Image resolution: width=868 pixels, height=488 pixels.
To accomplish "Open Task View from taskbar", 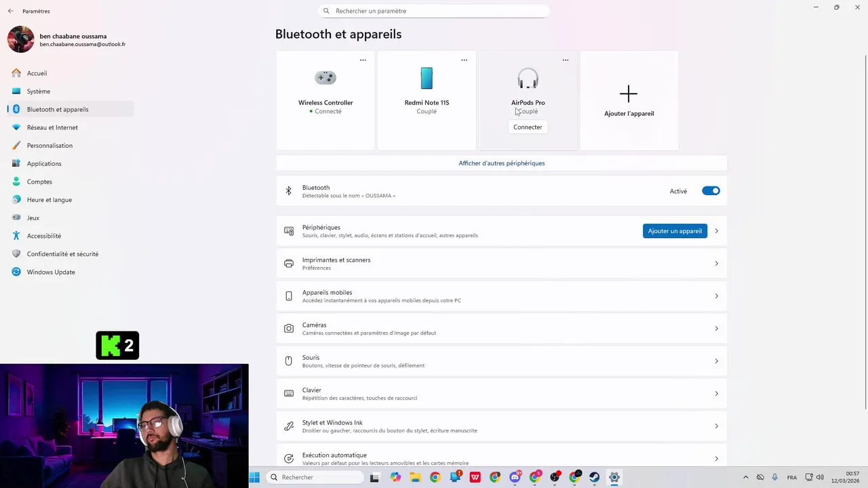I will click(374, 477).
